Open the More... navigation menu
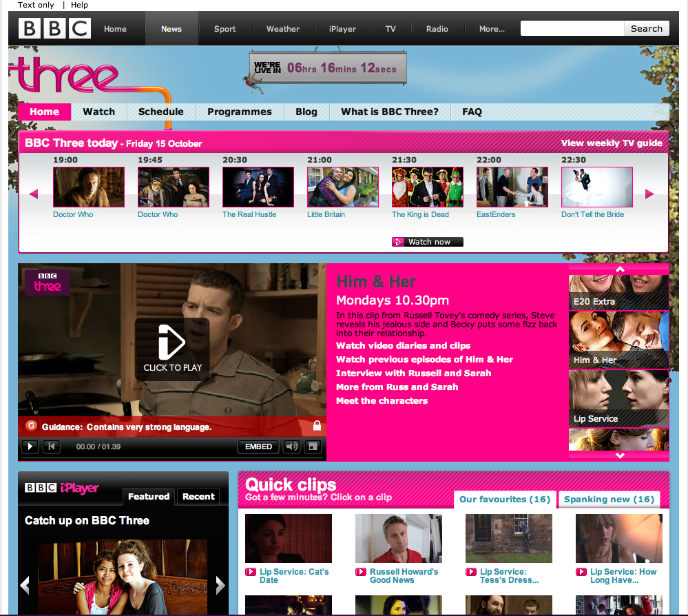The width and height of the screenshot is (688, 616). click(491, 29)
